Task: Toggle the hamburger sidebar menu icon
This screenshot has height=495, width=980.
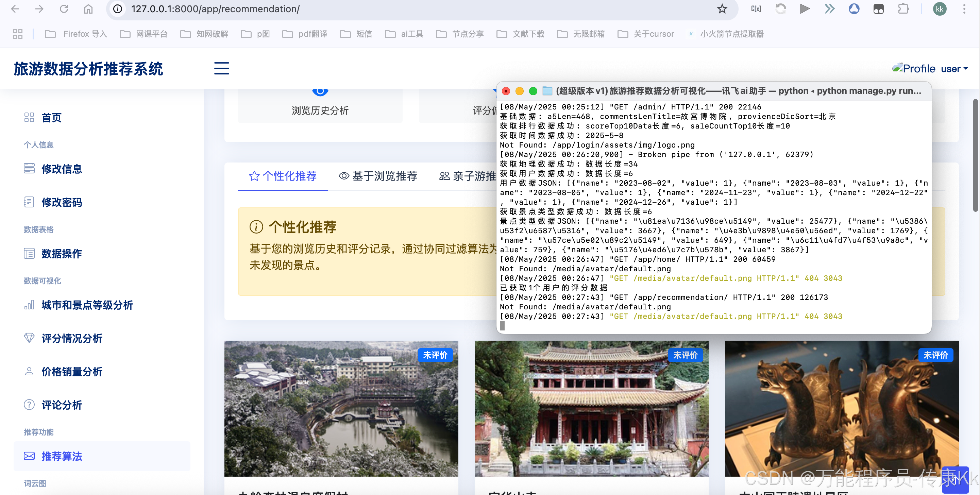Action: click(x=221, y=68)
